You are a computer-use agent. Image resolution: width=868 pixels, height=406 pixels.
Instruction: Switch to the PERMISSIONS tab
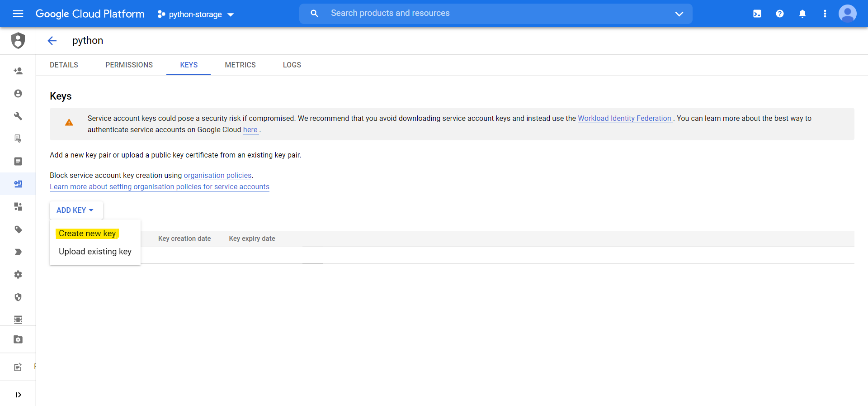pyautogui.click(x=129, y=65)
